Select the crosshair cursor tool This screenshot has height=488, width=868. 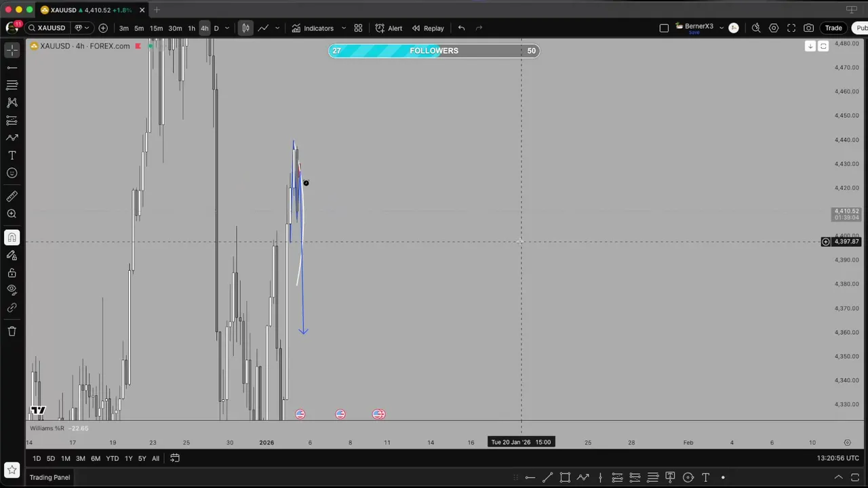coord(12,50)
